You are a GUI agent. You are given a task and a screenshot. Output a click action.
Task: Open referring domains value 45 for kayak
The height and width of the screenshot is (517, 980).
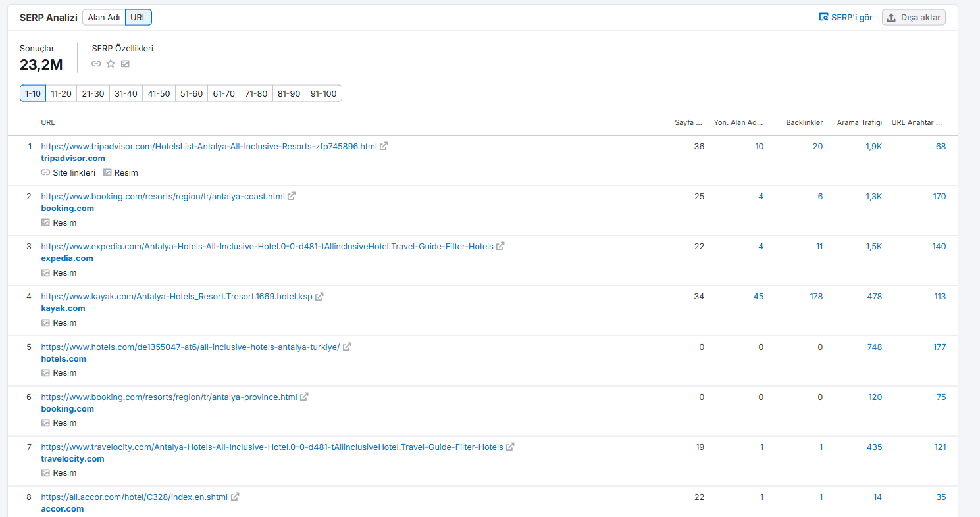[759, 297]
